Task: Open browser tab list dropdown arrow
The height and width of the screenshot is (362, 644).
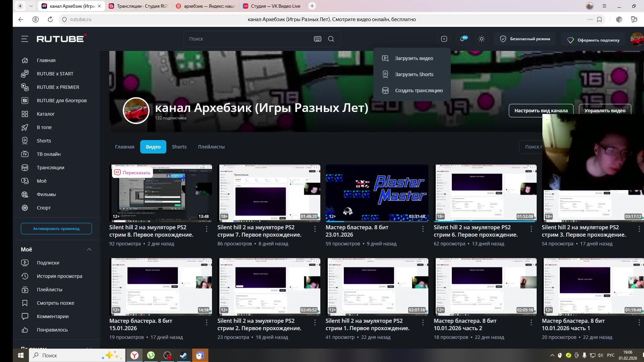Action: [x=31, y=6]
